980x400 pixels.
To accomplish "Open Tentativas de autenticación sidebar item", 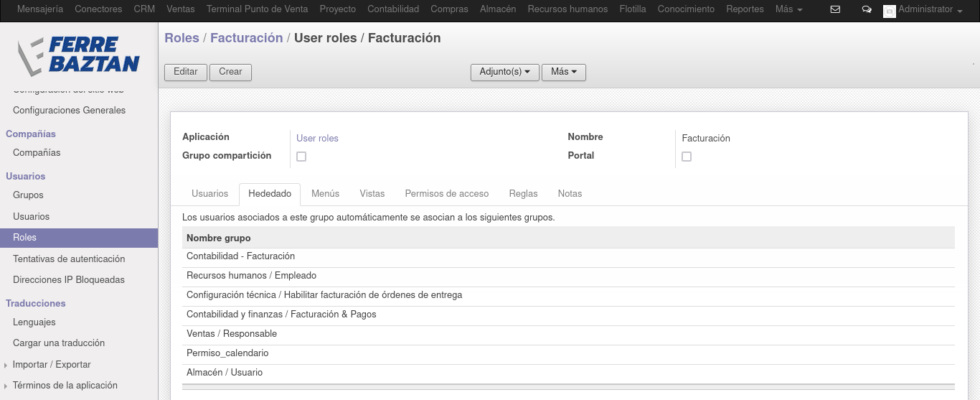I will pos(69,259).
